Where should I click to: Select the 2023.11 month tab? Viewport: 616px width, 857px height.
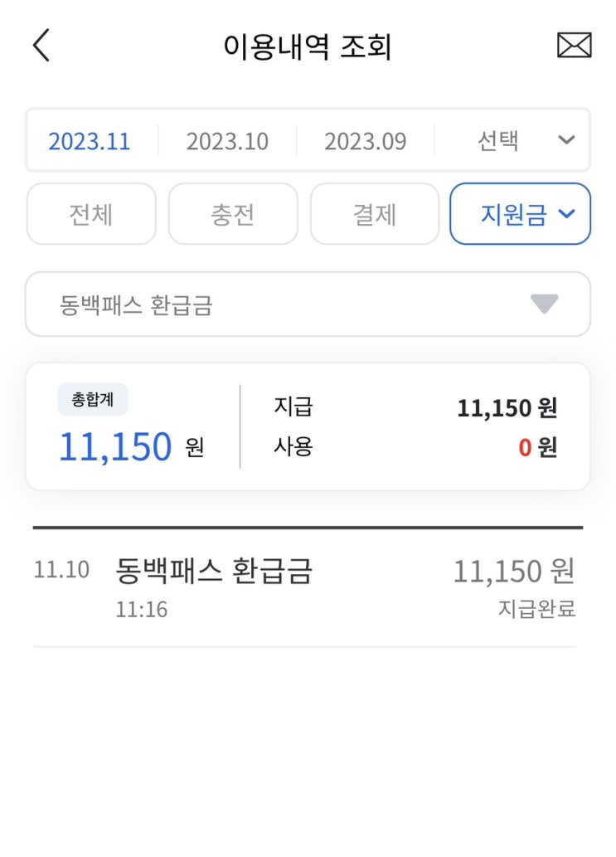point(90,141)
